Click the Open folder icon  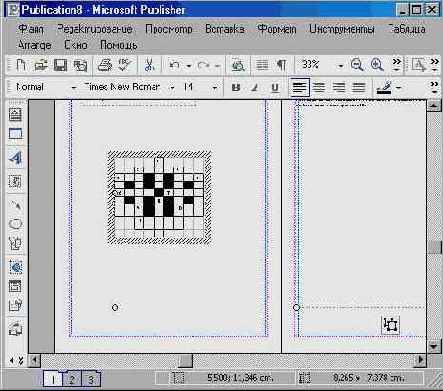41,65
